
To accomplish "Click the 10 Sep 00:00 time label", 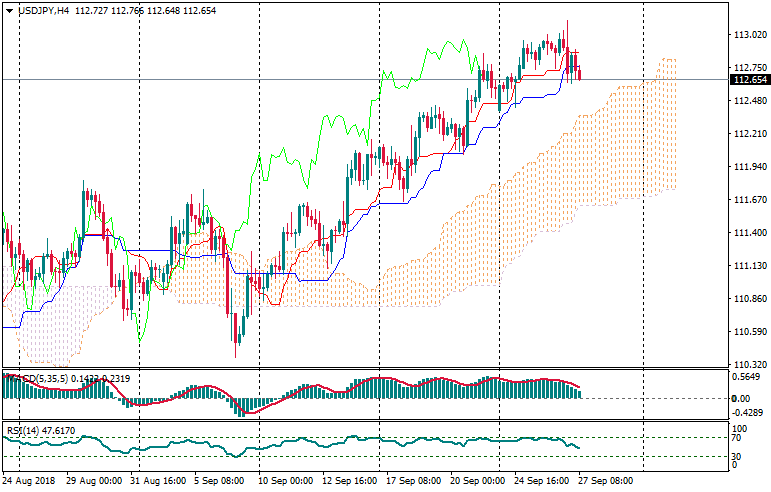I will (x=290, y=481).
